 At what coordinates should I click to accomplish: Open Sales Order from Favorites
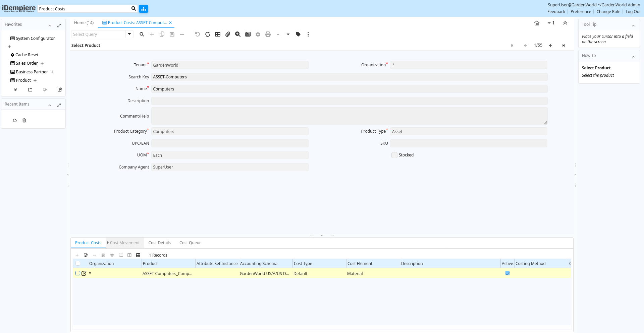click(x=27, y=63)
